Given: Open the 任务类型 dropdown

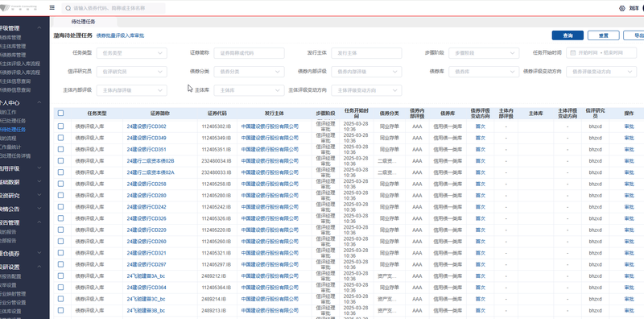Looking at the screenshot, I should [132, 53].
